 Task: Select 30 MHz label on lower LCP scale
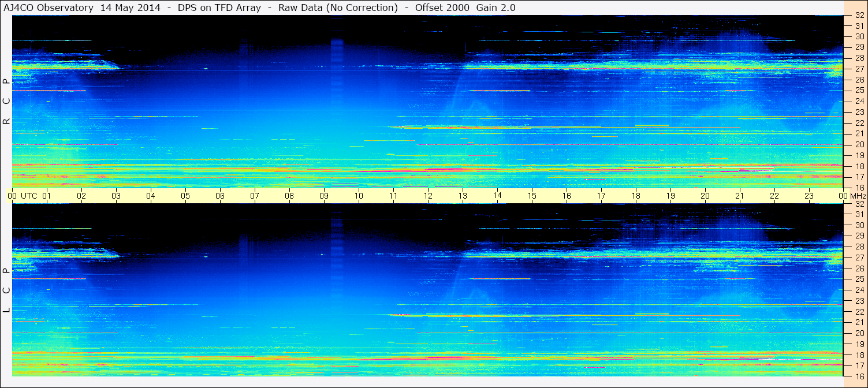[859, 225]
